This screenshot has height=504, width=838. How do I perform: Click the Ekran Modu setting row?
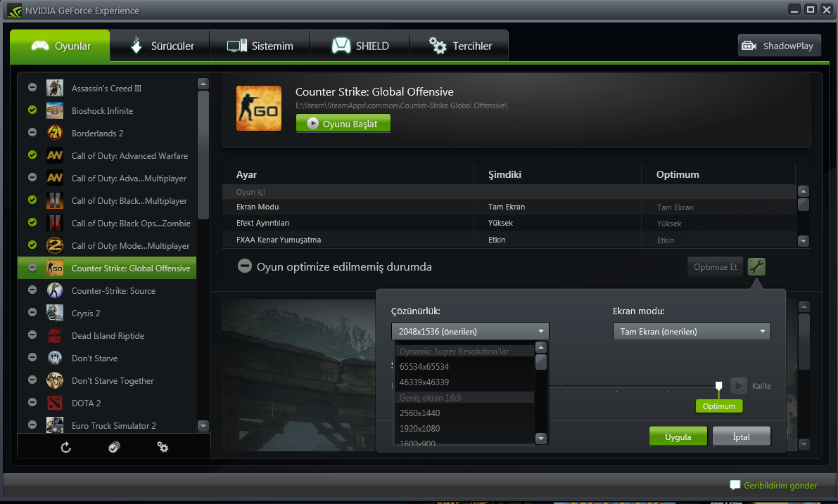pos(509,207)
